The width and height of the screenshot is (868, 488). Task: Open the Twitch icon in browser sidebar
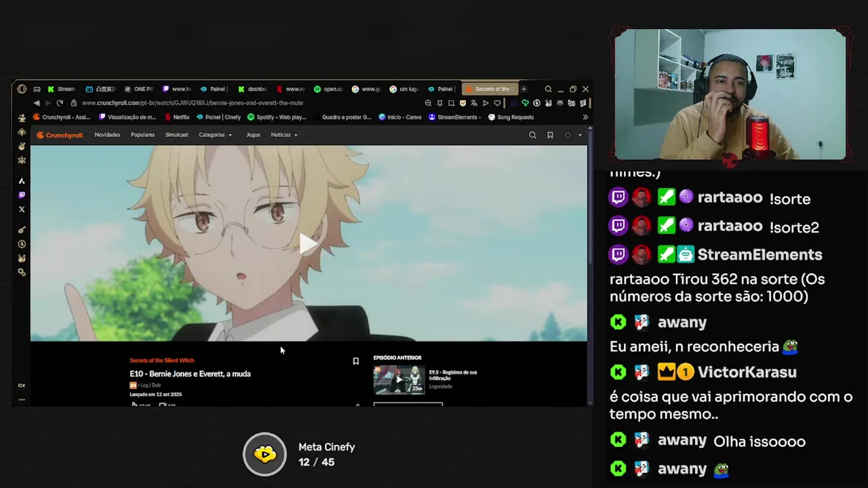click(x=22, y=195)
